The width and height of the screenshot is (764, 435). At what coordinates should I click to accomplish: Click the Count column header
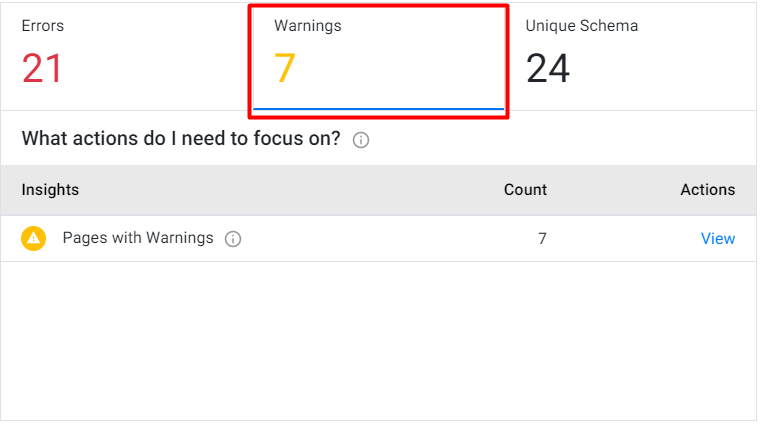(x=525, y=189)
